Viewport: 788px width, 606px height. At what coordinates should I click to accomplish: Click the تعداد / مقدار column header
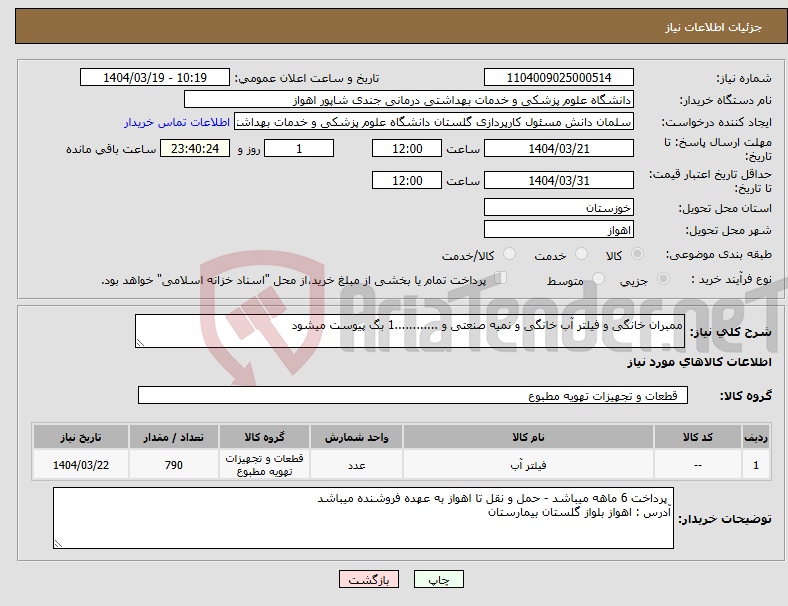tap(174, 437)
